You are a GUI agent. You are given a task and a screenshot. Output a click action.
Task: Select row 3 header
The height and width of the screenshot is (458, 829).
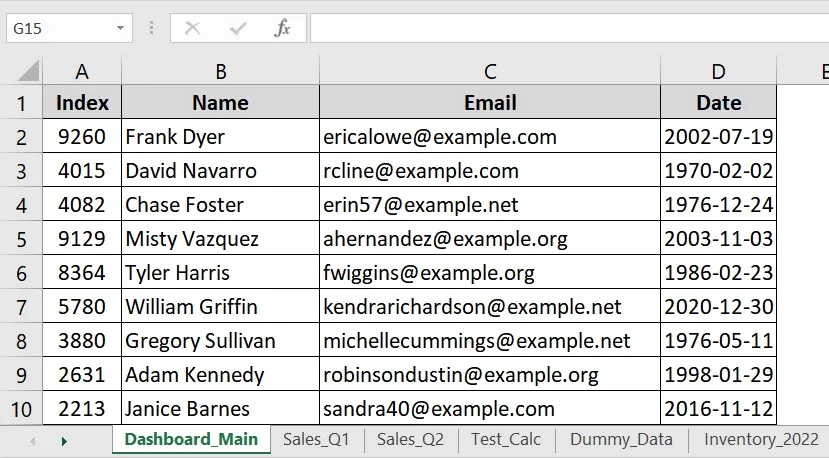[x=21, y=170]
